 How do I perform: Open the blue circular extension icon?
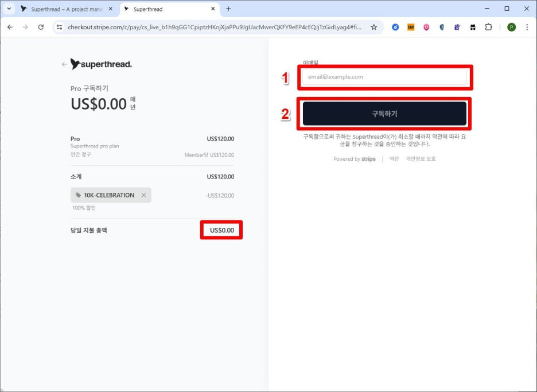395,27
